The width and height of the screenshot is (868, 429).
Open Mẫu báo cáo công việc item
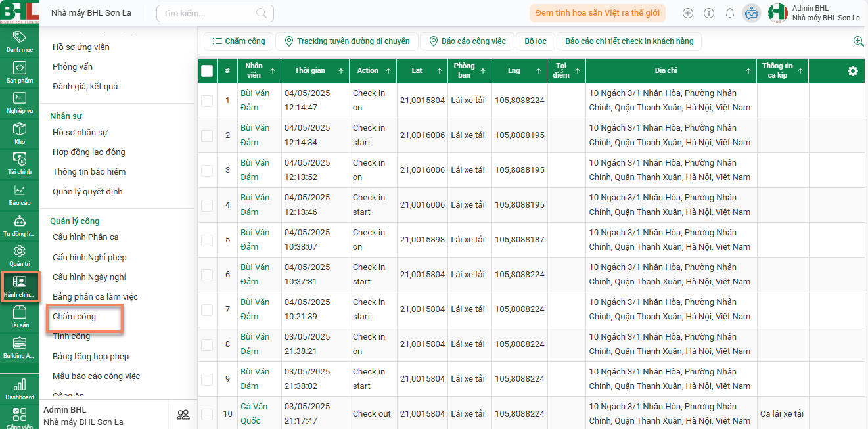97,376
